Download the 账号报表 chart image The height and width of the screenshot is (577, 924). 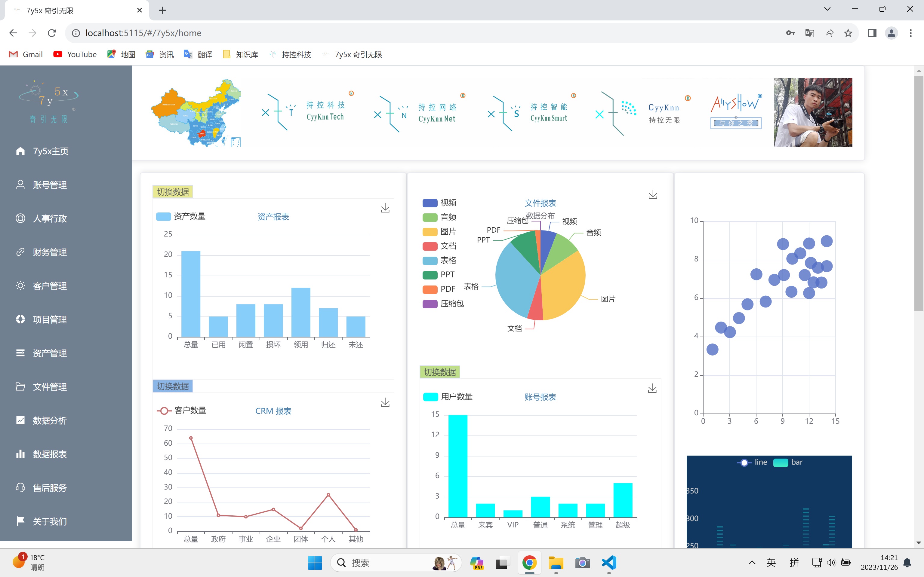pos(652,389)
